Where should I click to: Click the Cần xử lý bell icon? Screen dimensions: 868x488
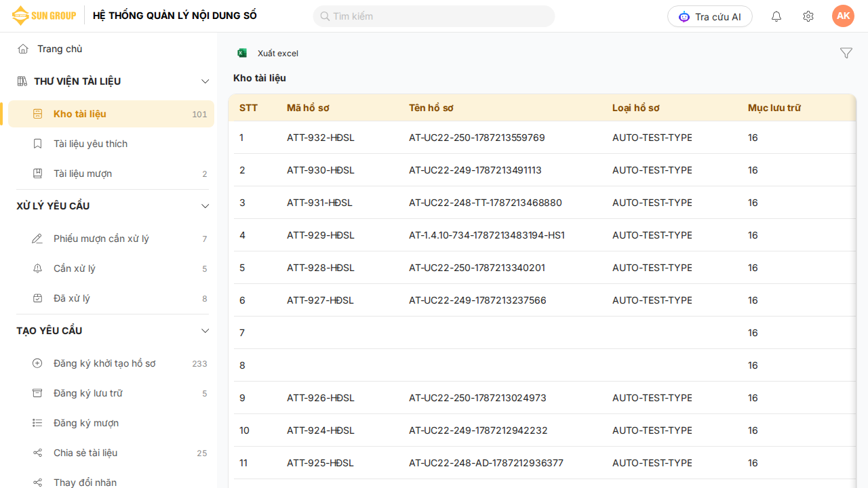pyautogui.click(x=38, y=268)
